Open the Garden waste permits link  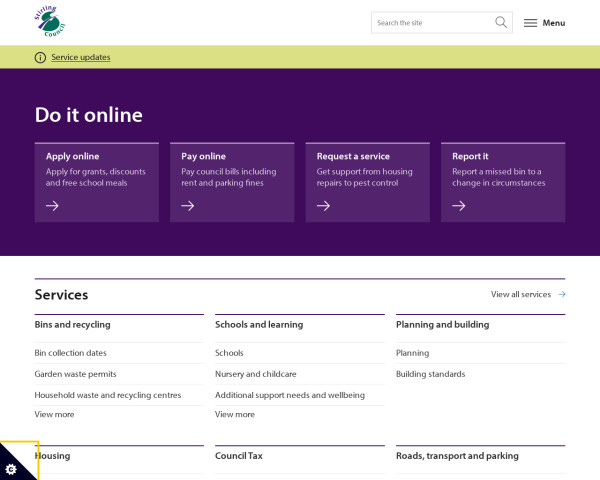pyautogui.click(x=75, y=374)
